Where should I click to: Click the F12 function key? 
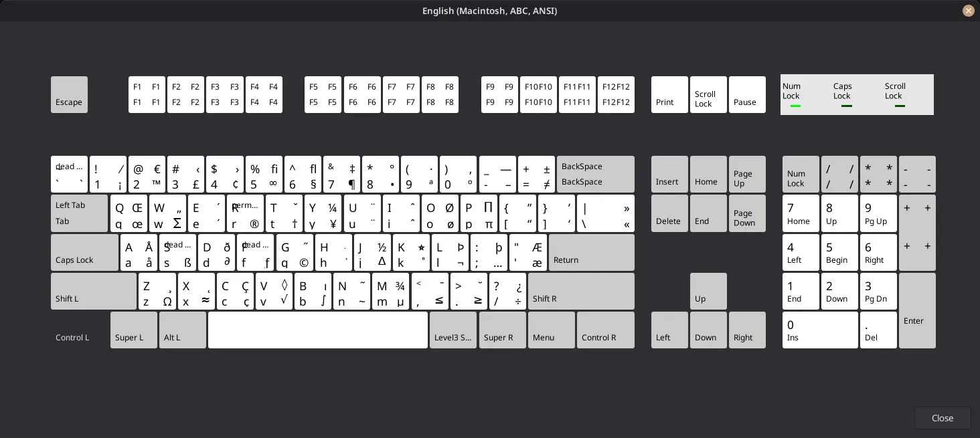point(616,94)
